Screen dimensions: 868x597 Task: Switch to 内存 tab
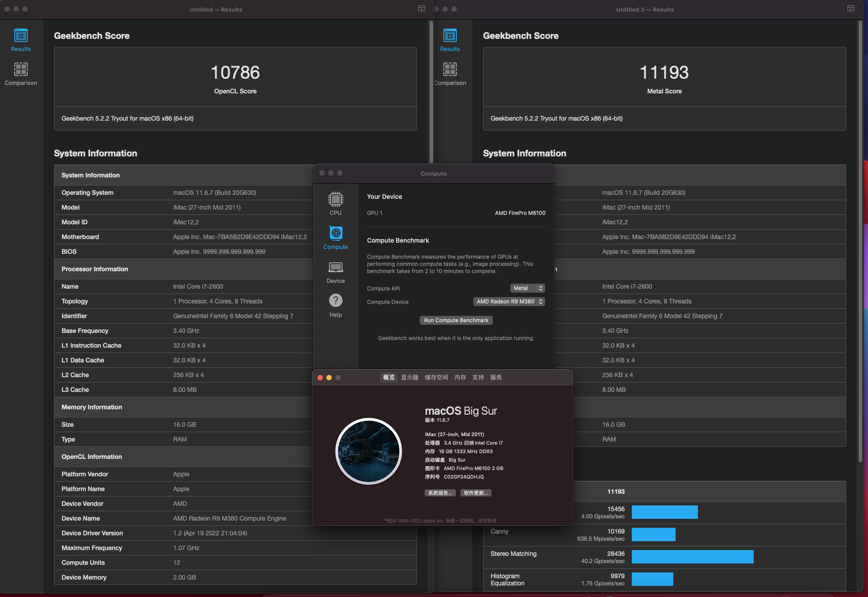460,378
